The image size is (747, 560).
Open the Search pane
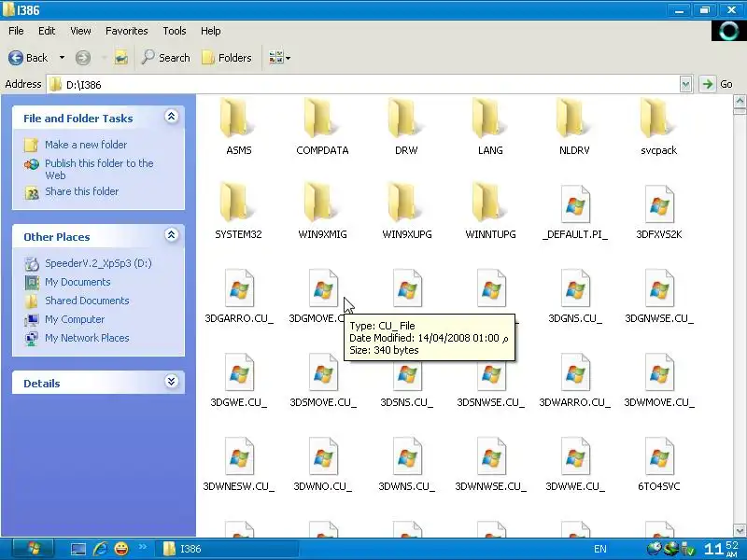point(166,58)
